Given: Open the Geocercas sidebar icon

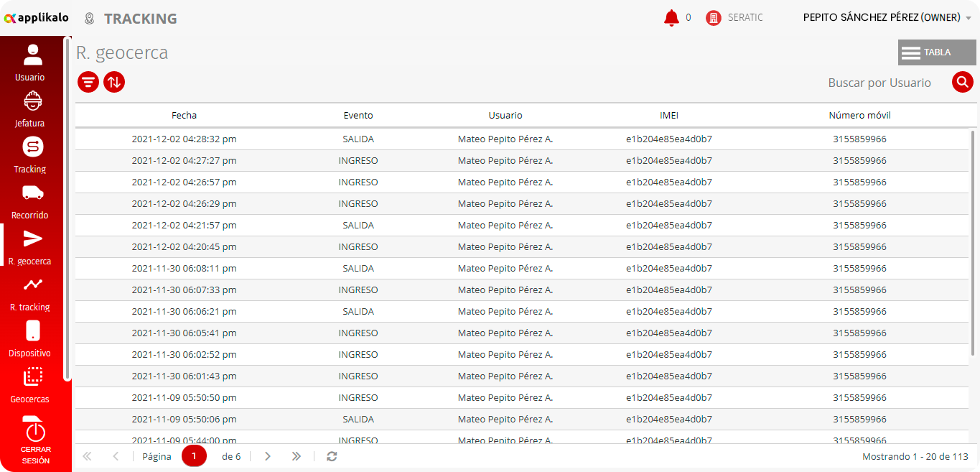Looking at the screenshot, I should point(32,376).
